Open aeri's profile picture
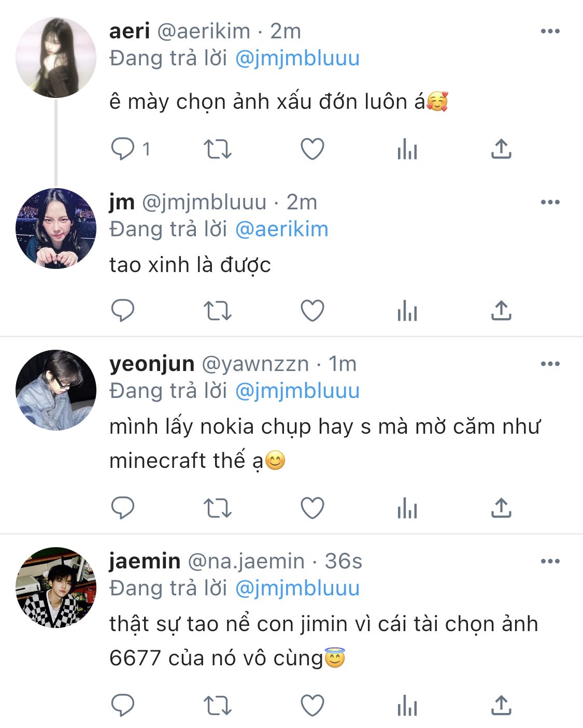This screenshot has width=583, height=728. click(x=56, y=58)
